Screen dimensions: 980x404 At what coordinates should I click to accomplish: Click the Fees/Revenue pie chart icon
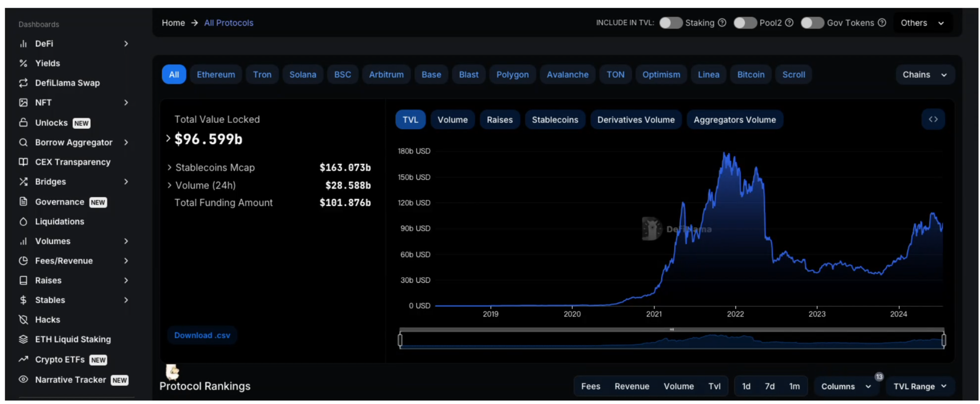tap(23, 261)
